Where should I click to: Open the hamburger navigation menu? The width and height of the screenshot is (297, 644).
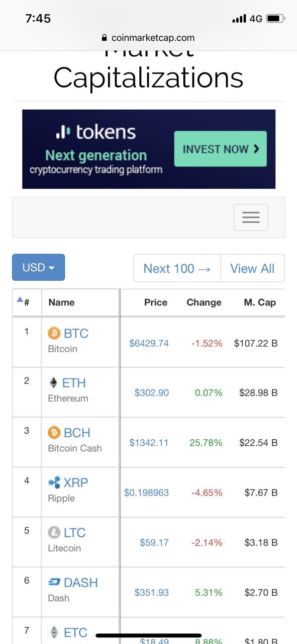251,217
